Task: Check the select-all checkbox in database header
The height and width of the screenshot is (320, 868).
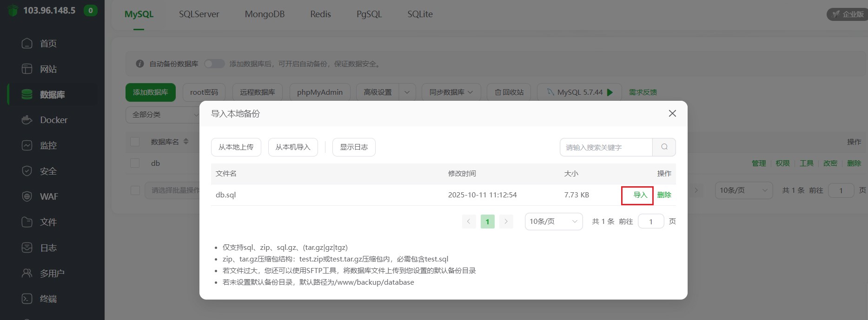Action: tap(135, 142)
